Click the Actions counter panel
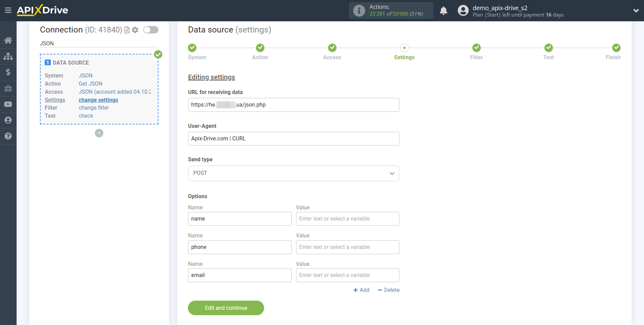 point(391,10)
